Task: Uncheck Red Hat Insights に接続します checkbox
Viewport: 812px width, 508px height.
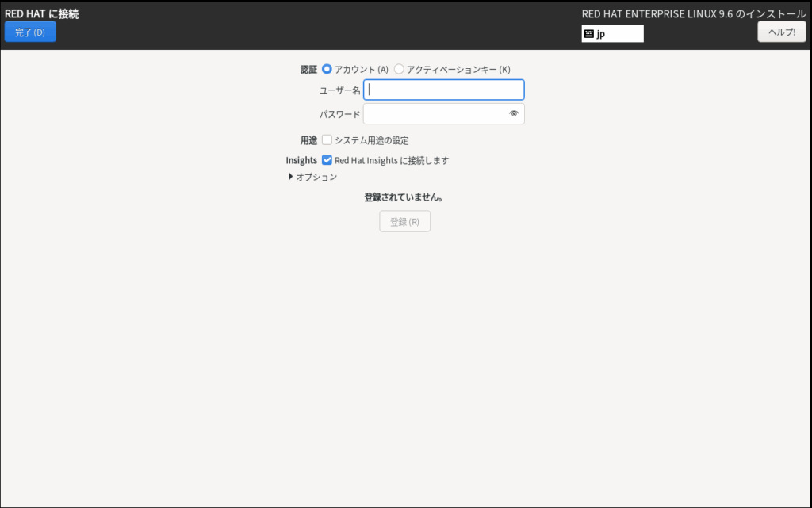Action: point(327,160)
